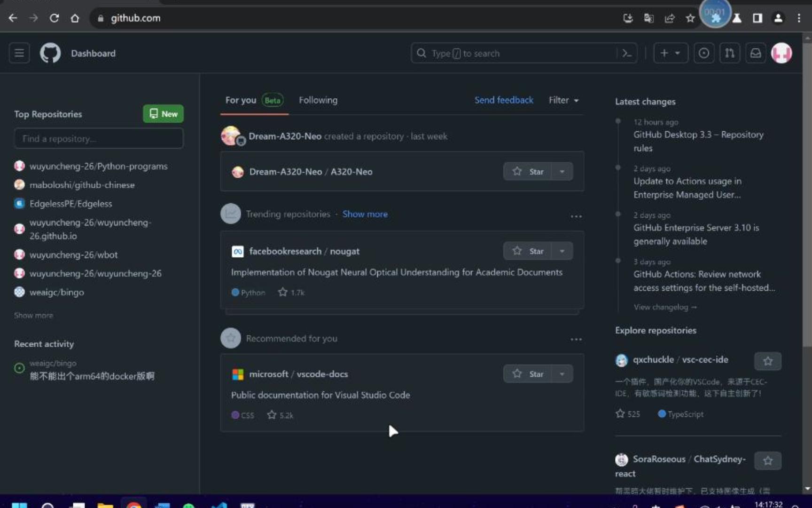Open wuyuncheng-26/Python-programs repository

pyautogui.click(x=98, y=166)
